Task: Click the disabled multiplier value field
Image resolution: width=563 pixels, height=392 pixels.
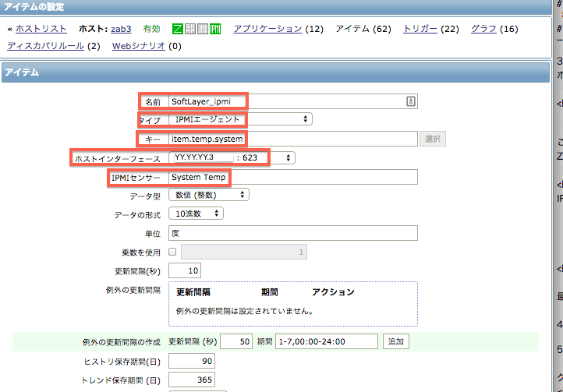Action: coord(244,252)
